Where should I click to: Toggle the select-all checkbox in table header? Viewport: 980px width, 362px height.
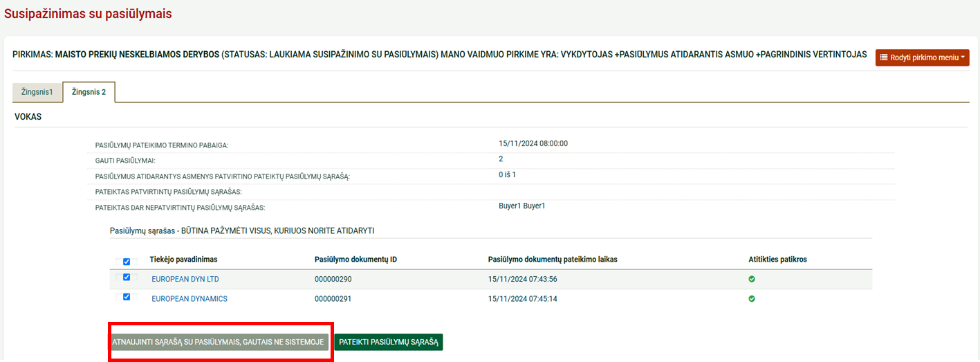[127, 262]
